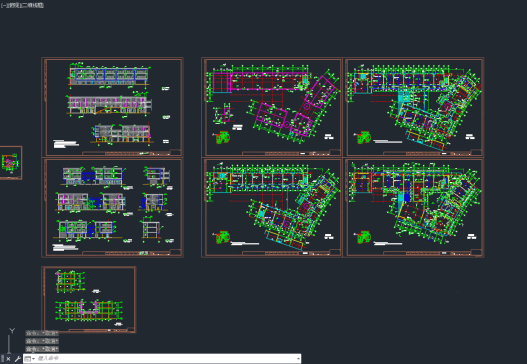
Task: Close the command line window
Action: tap(8, 359)
